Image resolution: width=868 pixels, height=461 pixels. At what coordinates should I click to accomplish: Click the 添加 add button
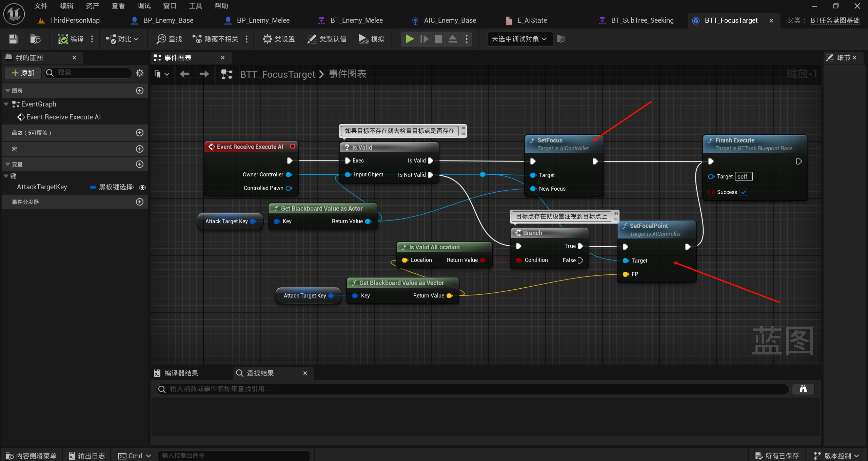coord(23,73)
